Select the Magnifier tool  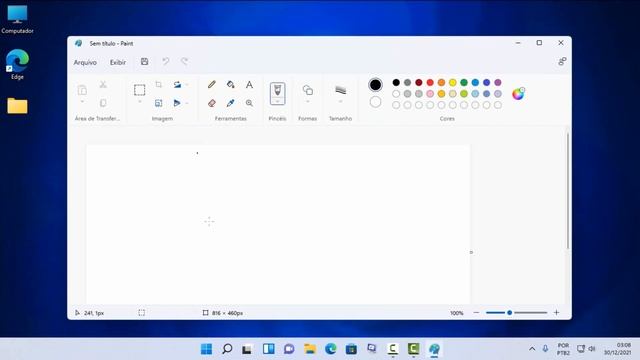click(249, 103)
